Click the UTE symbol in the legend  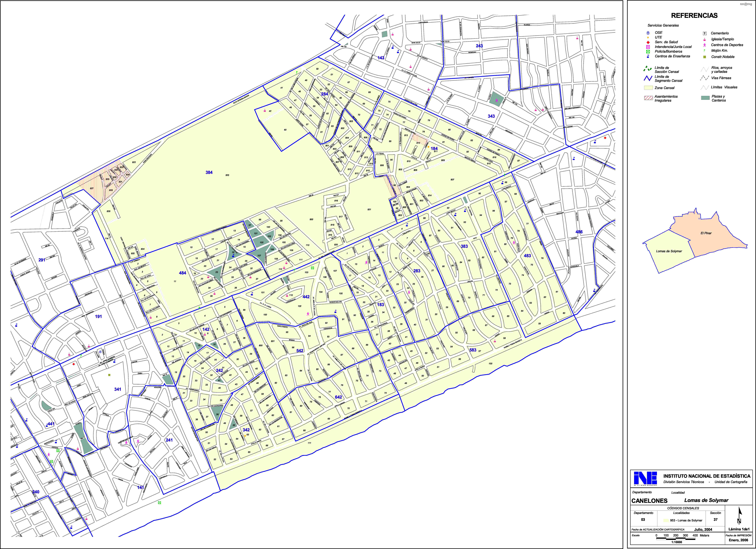pos(648,37)
